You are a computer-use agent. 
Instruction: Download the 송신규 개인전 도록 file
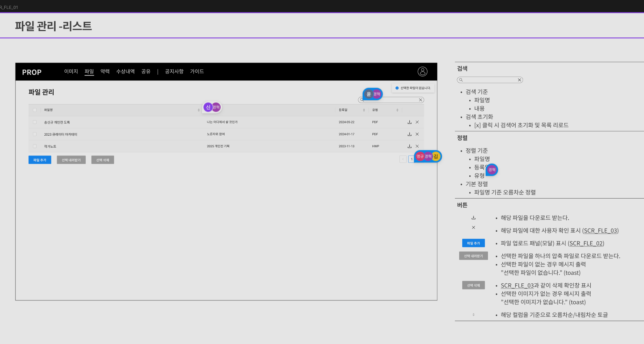(409, 122)
